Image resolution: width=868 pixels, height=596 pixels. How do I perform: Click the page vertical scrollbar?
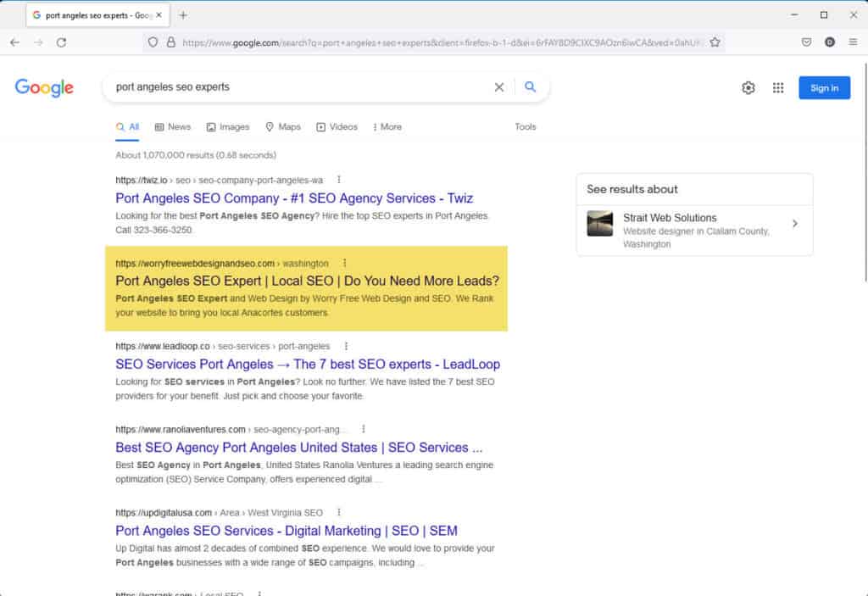[x=865, y=173]
